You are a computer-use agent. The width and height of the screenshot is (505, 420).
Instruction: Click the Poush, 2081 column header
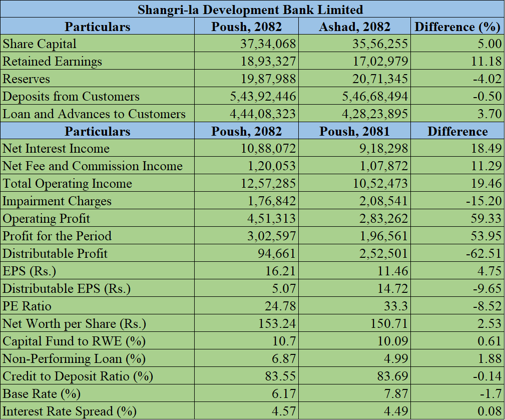(354, 132)
